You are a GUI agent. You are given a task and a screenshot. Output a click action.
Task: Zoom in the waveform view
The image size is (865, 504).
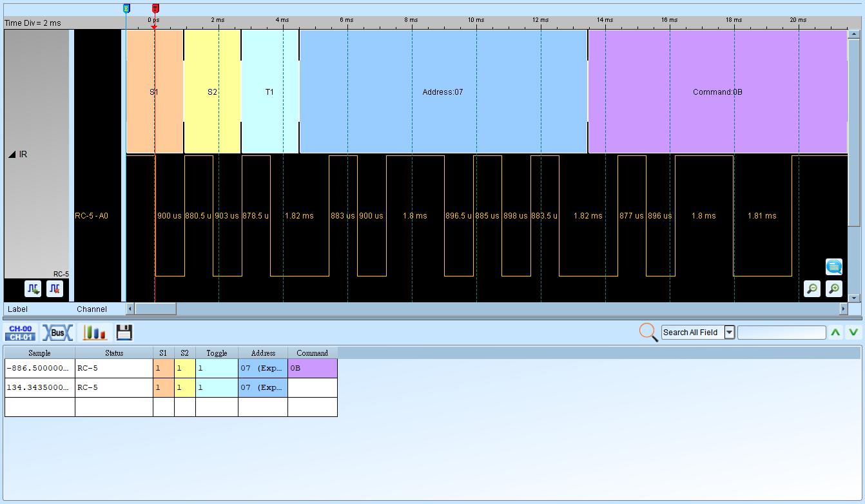click(x=834, y=289)
